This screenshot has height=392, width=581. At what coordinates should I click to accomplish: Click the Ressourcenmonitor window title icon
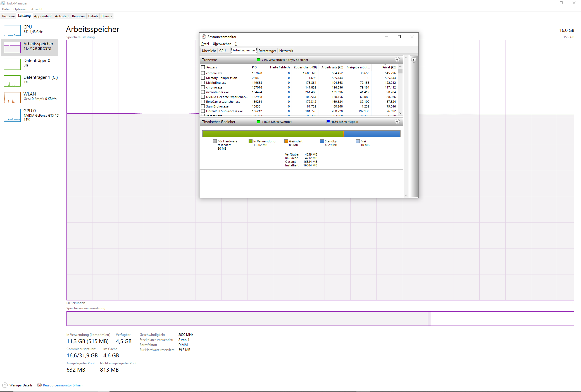(x=204, y=37)
